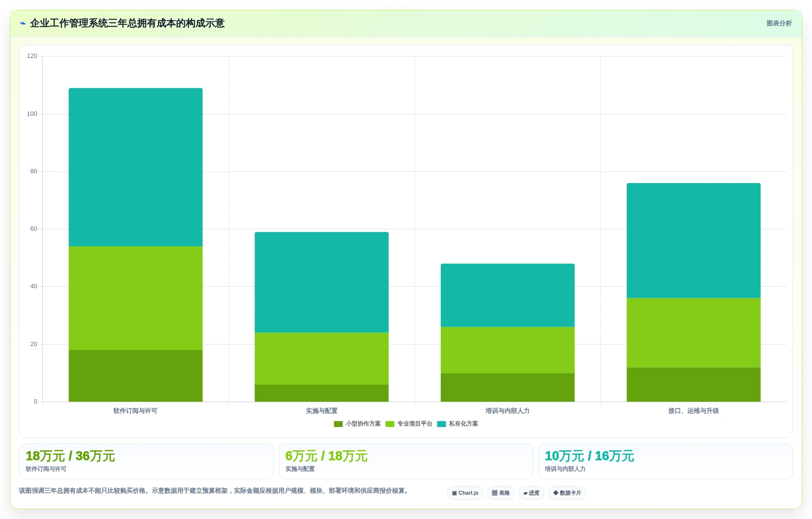Click dark green segment of 软件订阅与许可 bar
Image resolution: width=812 pixels, height=519 pixels.
(x=136, y=376)
